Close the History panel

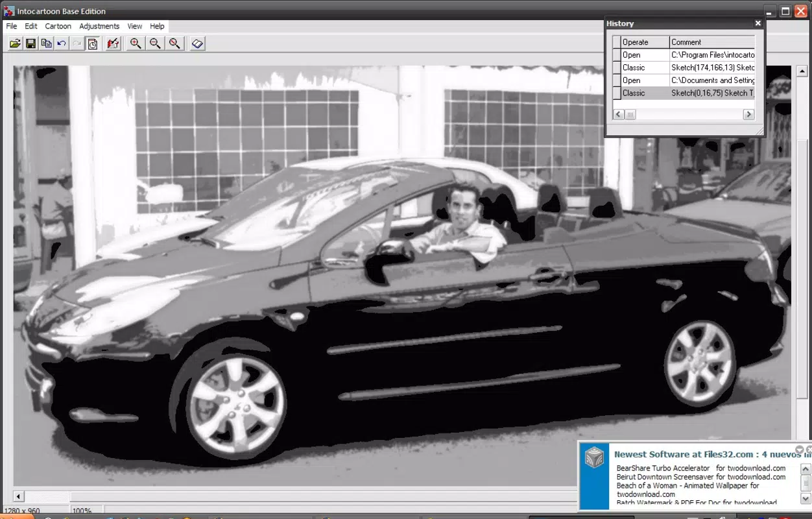[x=758, y=23]
